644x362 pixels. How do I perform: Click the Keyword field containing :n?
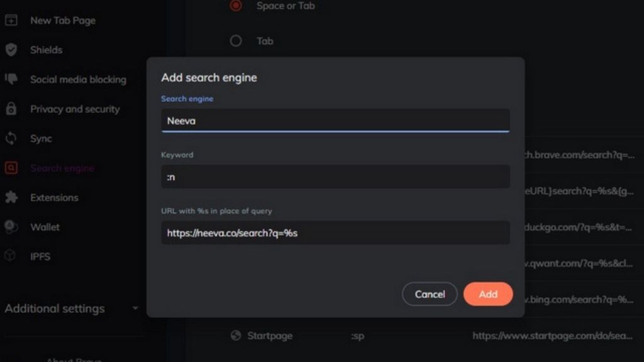(x=336, y=177)
